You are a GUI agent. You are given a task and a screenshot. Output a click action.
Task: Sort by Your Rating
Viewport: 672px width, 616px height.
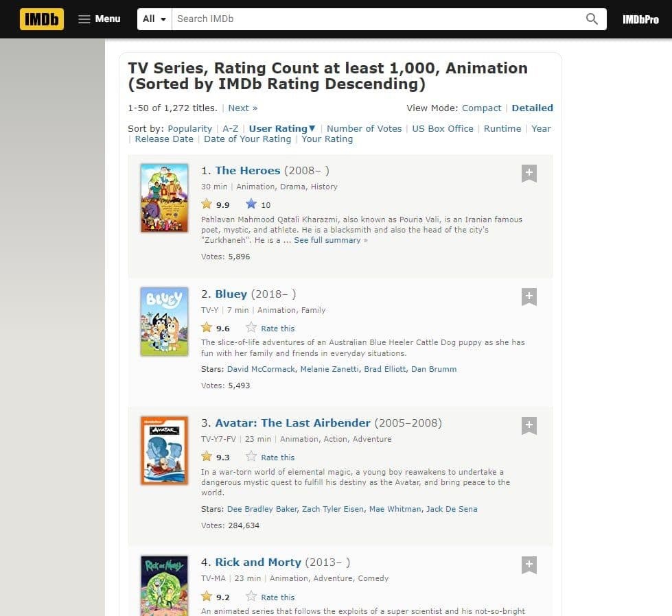[327, 139]
